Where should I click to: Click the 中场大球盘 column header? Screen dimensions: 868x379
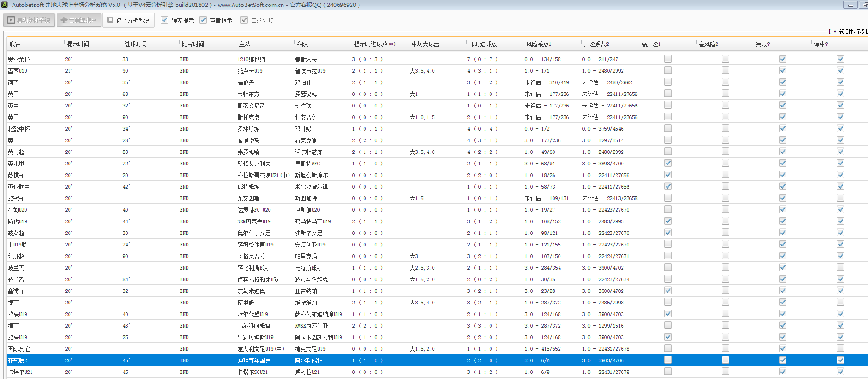(x=425, y=44)
